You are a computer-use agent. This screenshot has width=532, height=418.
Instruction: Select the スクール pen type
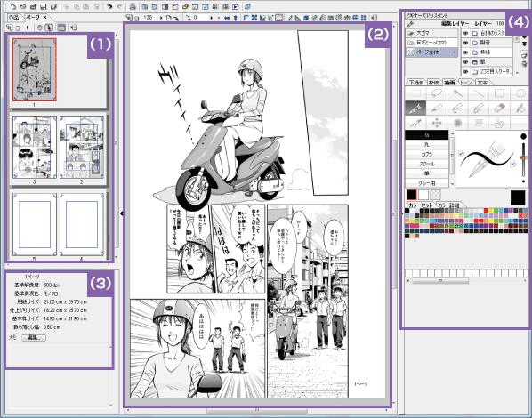click(427, 164)
